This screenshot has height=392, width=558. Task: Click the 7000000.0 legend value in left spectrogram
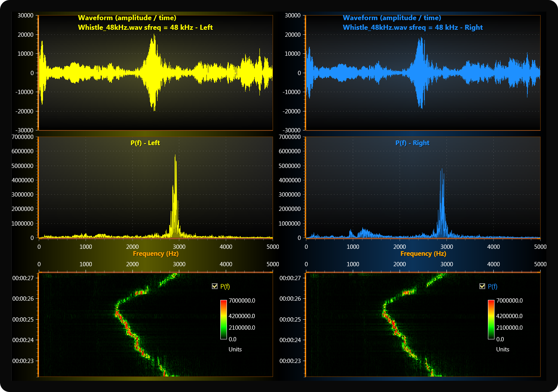(x=242, y=301)
